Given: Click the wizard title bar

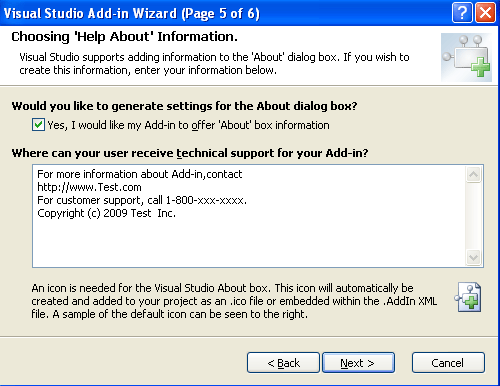Looking at the screenshot, I should (x=227, y=13).
